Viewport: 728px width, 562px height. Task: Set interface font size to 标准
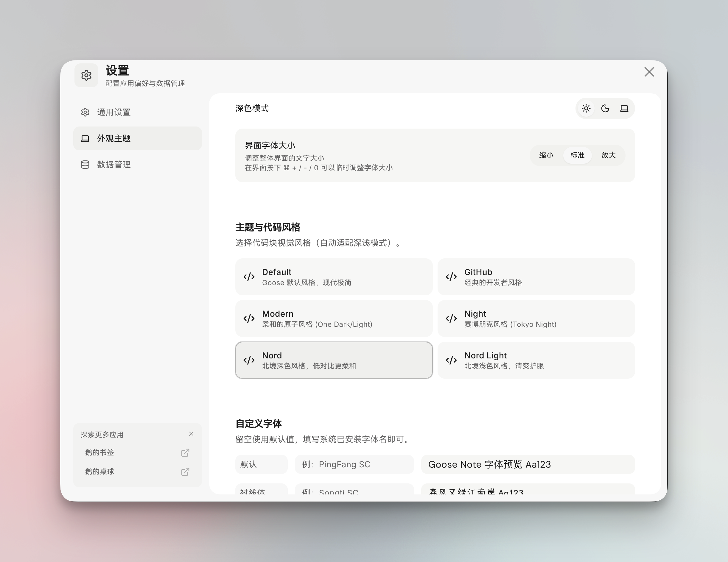(x=577, y=155)
